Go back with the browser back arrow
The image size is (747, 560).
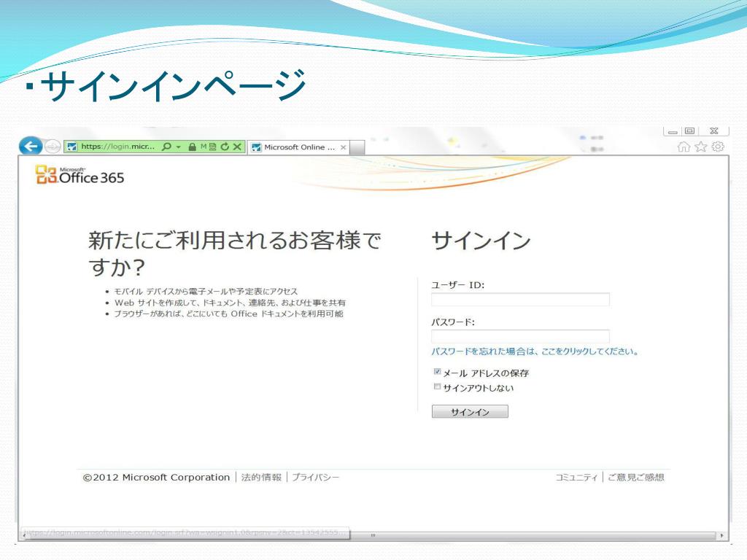coord(31,146)
